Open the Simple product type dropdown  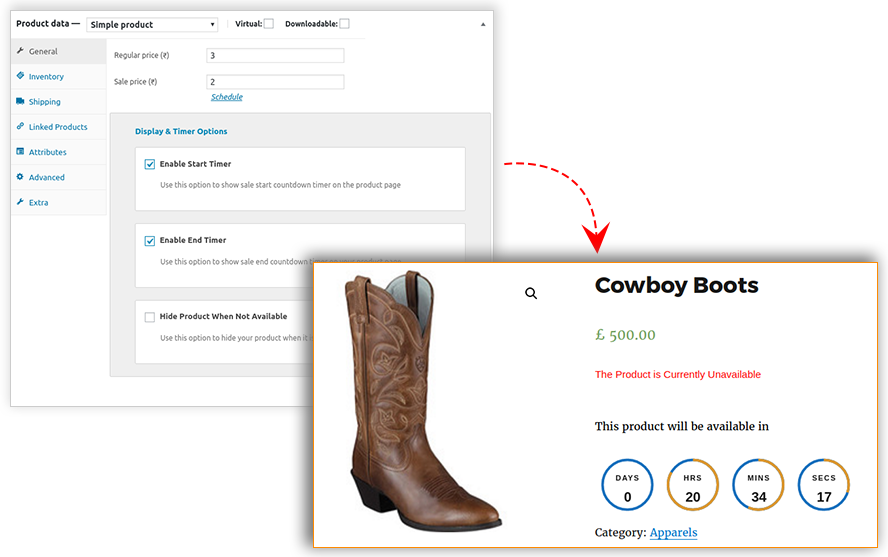click(152, 24)
